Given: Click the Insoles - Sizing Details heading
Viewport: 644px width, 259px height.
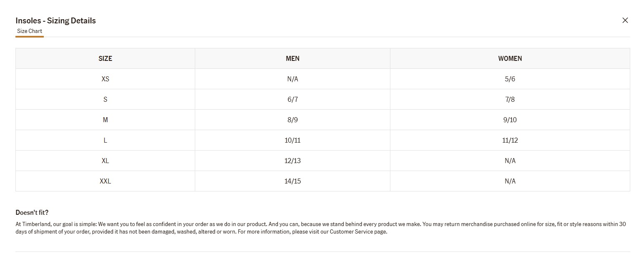Looking at the screenshot, I should click(x=55, y=20).
